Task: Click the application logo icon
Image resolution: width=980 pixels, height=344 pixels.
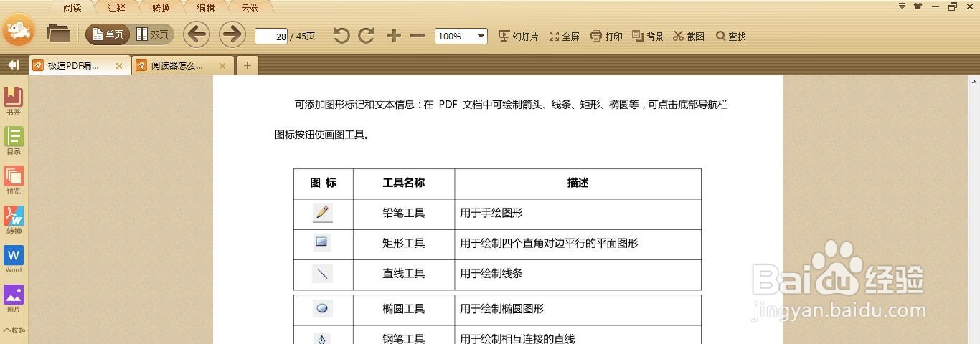Action: coord(18,29)
